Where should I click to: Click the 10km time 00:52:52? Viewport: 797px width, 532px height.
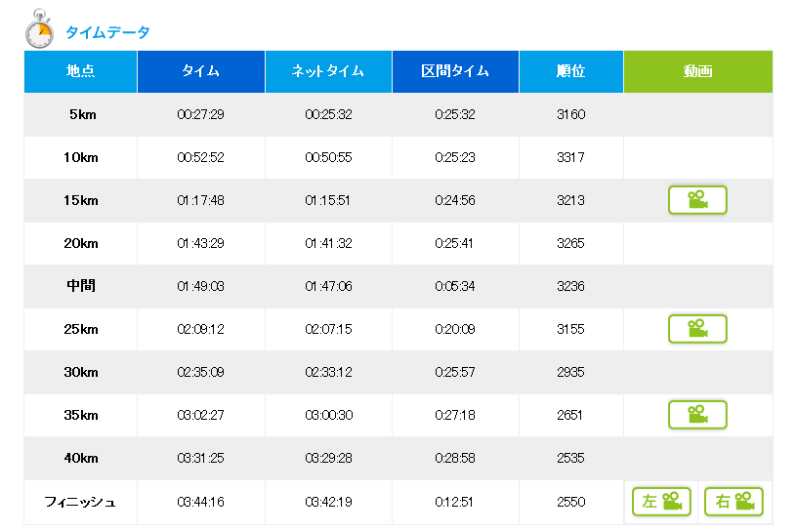pos(201,157)
